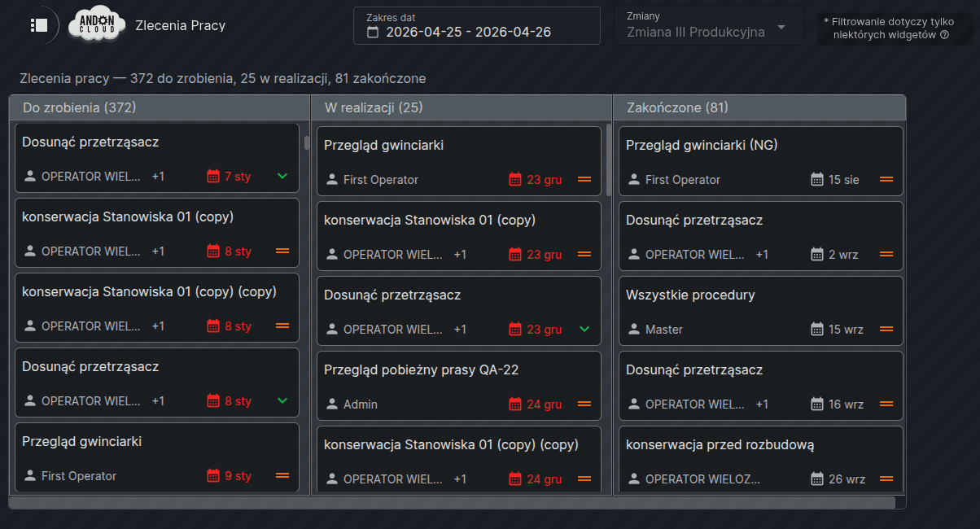This screenshot has height=529, width=980.
Task: Expand the Zmiany shift dropdown
Action: tap(708, 25)
